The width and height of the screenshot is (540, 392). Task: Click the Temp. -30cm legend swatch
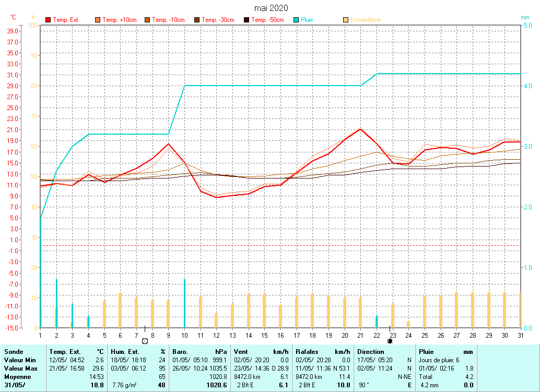[x=197, y=20]
